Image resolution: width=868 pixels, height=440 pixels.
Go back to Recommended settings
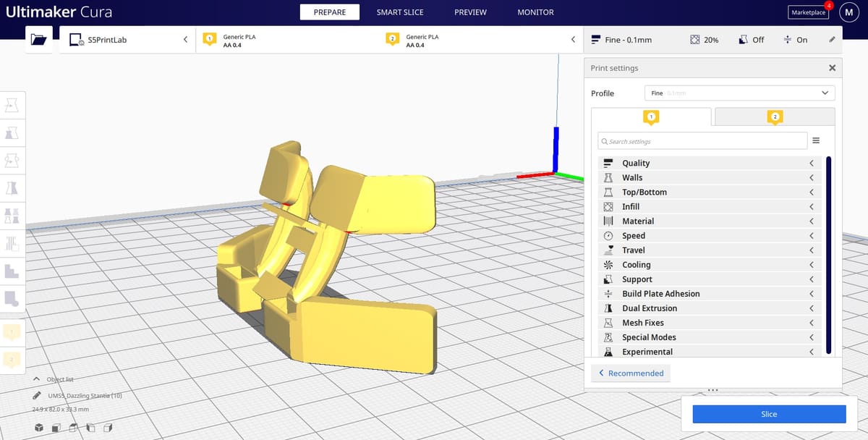pyautogui.click(x=631, y=373)
